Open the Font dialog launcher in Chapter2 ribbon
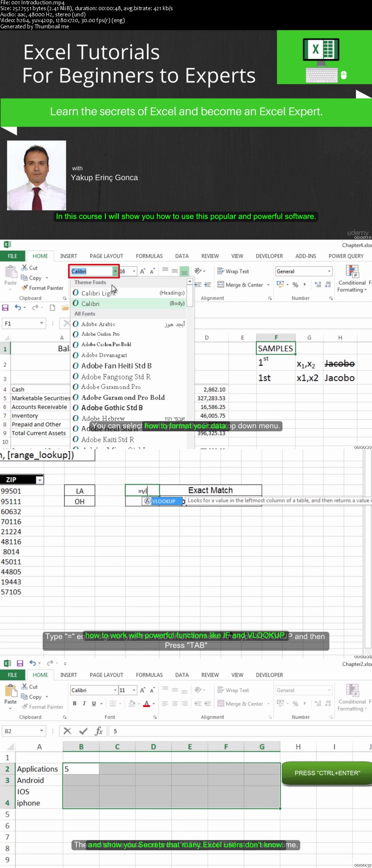Image resolution: width=372 pixels, height=868 pixels. (155, 717)
